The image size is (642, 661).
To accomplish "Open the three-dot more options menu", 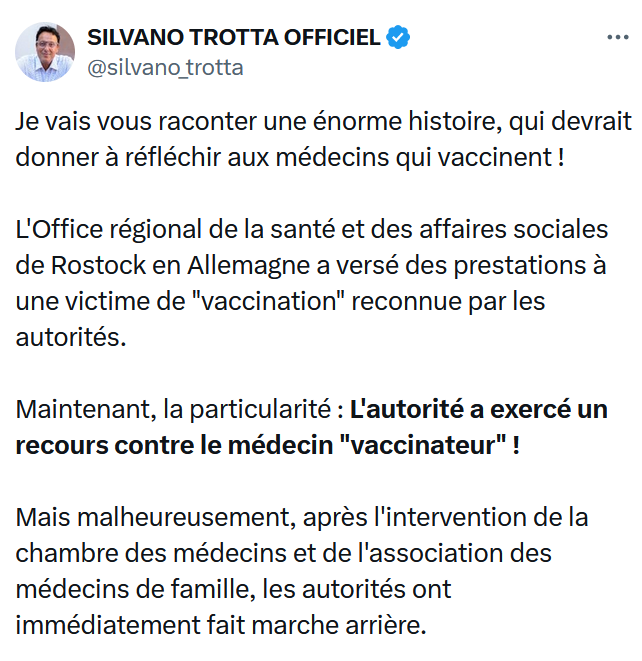I will click(x=618, y=38).
